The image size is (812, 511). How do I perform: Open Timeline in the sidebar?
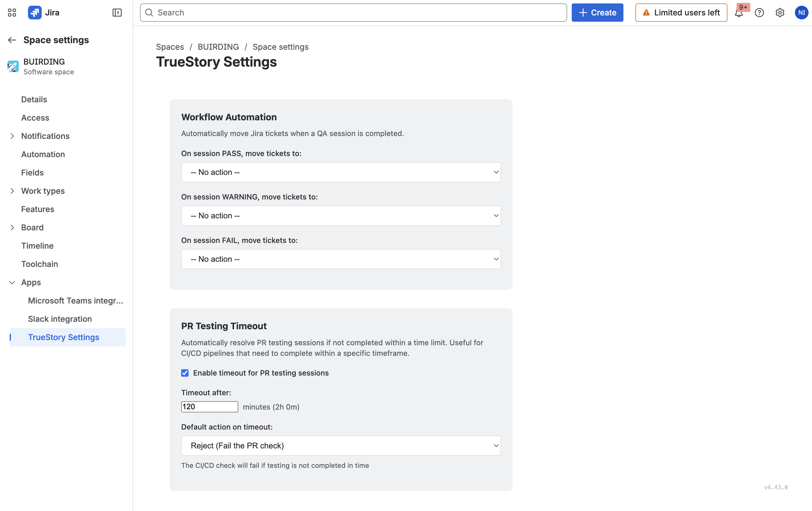(x=37, y=245)
